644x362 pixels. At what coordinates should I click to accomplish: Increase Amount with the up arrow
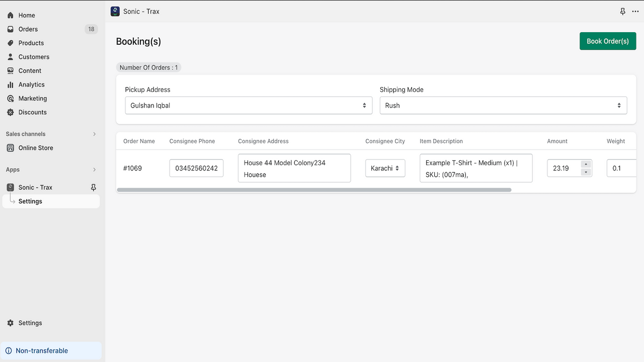(586, 164)
